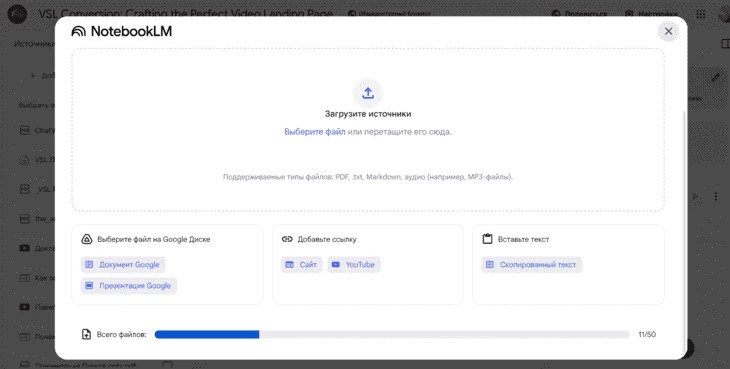Click the Выберите файл link

pyautogui.click(x=315, y=132)
